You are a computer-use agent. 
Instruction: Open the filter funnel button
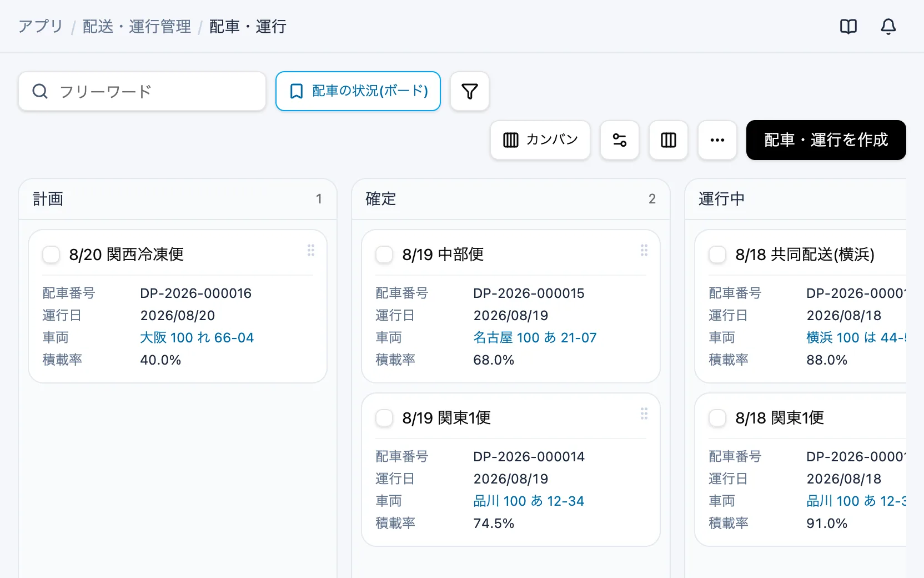(470, 91)
